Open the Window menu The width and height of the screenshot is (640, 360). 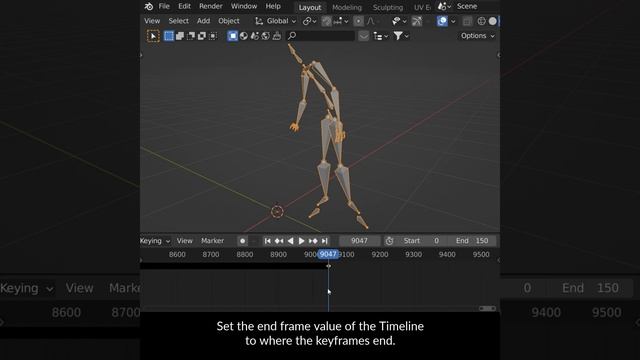(244, 6)
